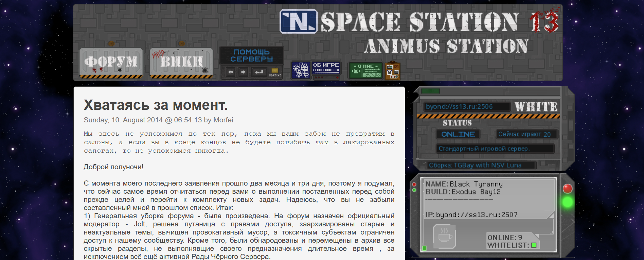Click the WHITE server label
The image size is (644, 260).
[x=536, y=107]
